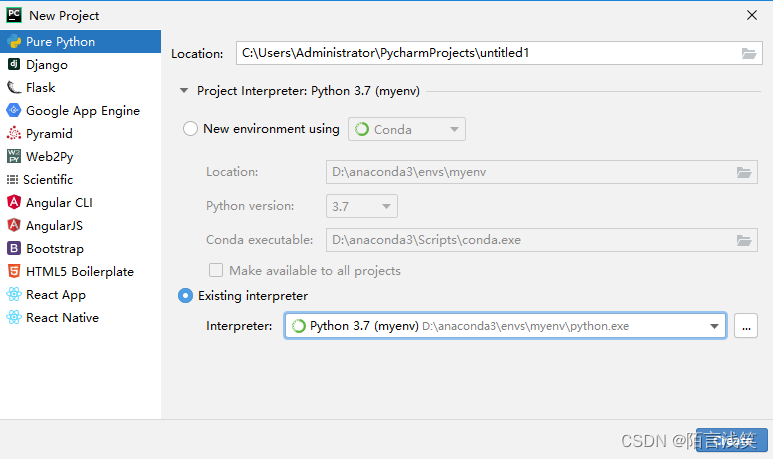Select Flask in the project list

click(x=80, y=88)
